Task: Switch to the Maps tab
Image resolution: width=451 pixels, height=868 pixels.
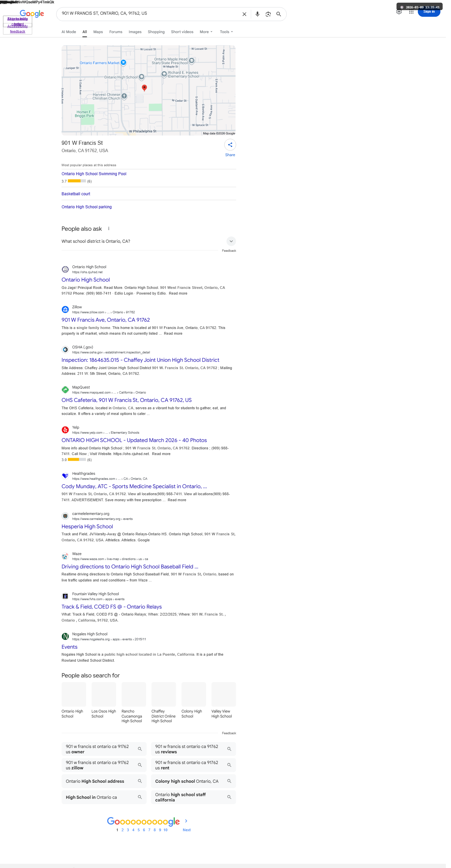Action: [99, 32]
